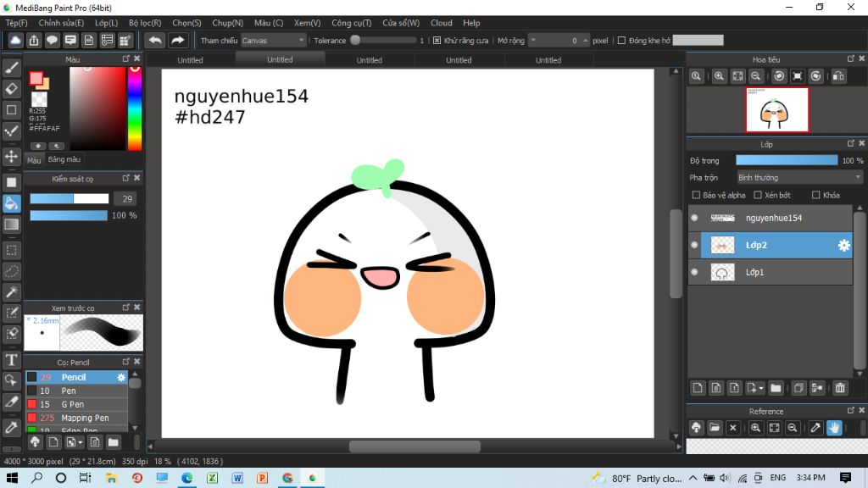Screen dimensions: 868x488
Task: Open settings gear for Lớp2 layer
Action: 843,245
